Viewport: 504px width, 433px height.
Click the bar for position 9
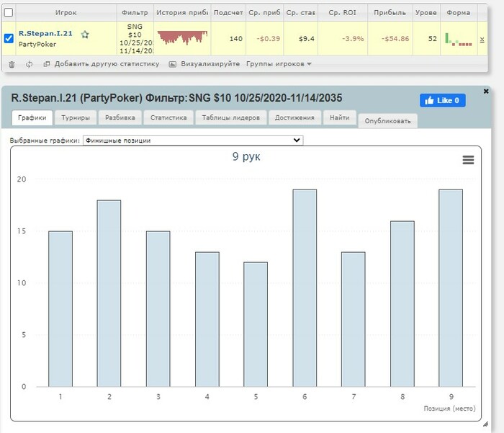451,288
